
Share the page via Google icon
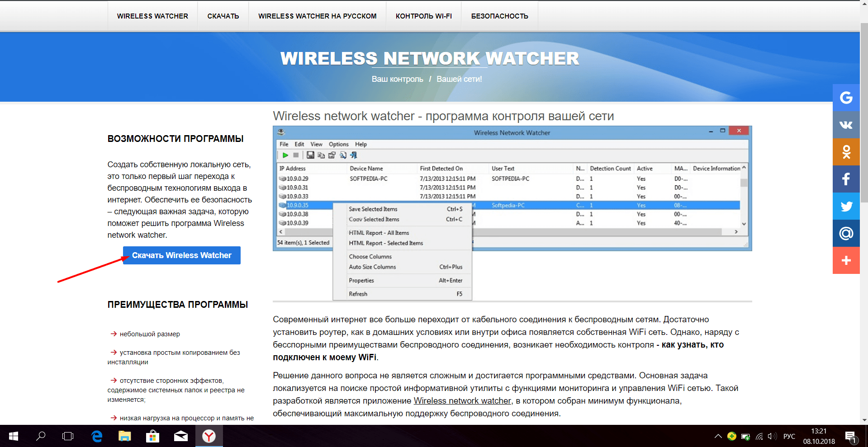tap(846, 98)
